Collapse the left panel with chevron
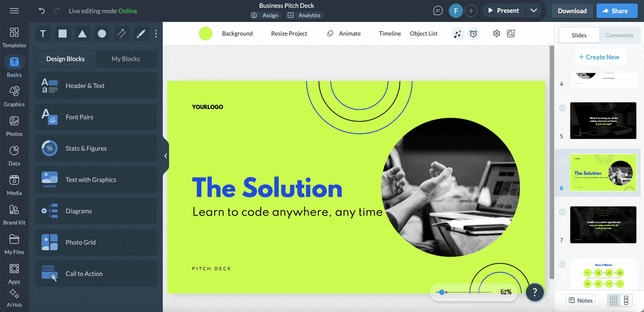This screenshot has height=312, width=644. click(x=166, y=156)
